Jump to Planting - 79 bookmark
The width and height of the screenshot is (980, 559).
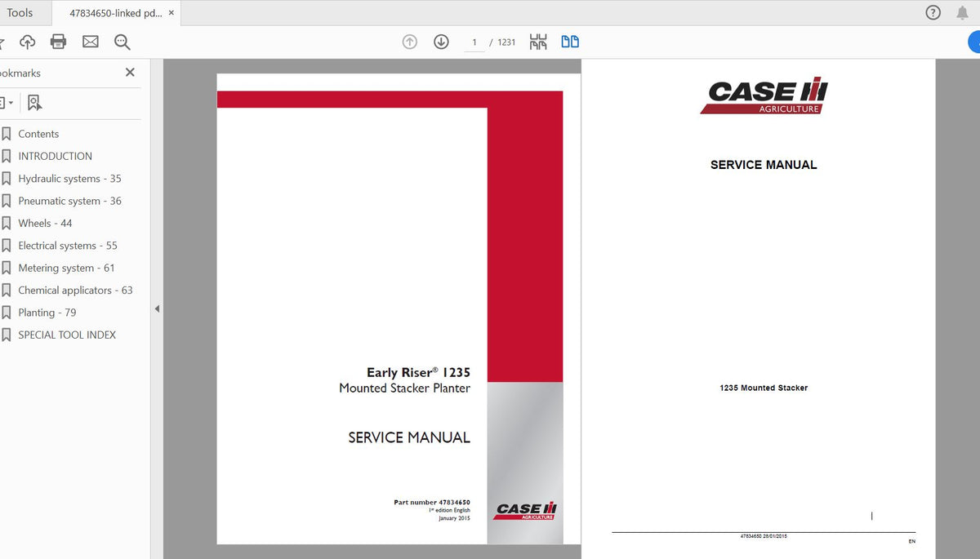tap(47, 313)
